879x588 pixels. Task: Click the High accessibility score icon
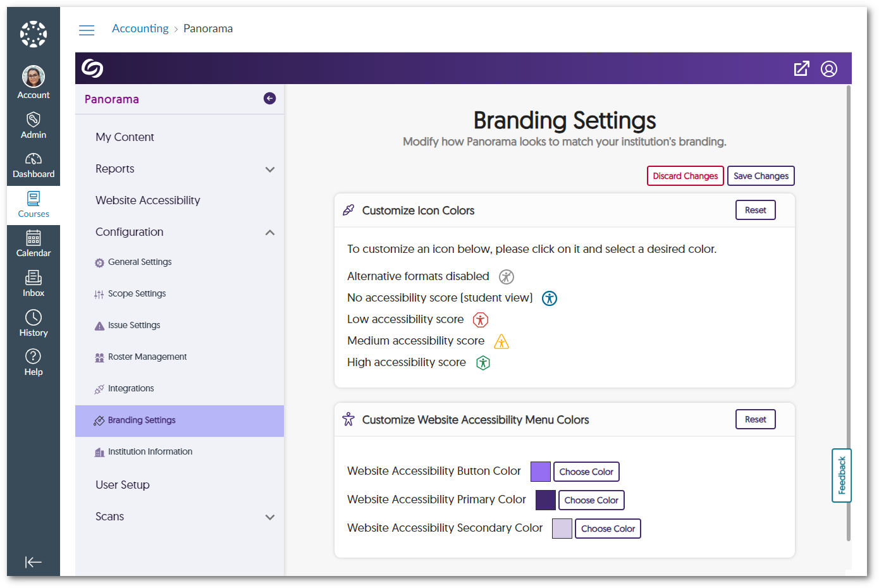[483, 363]
